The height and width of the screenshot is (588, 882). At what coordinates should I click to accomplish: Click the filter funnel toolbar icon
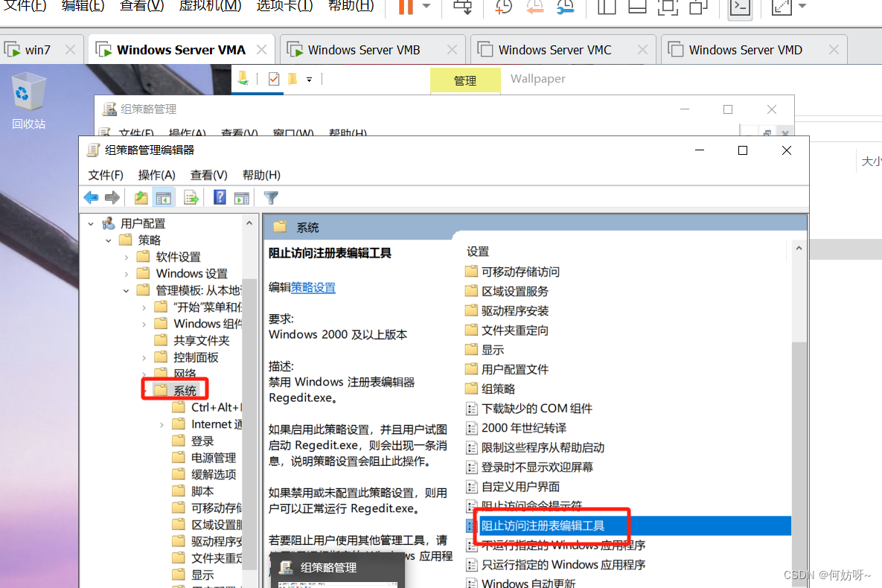[271, 197]
